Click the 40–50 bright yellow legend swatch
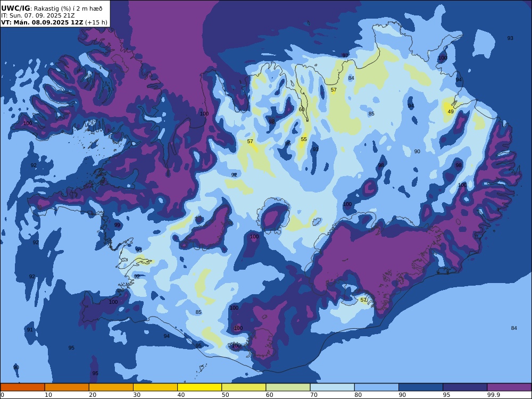Screen dimensions: 532x399 pyautogui.click(x=199, y=387)
